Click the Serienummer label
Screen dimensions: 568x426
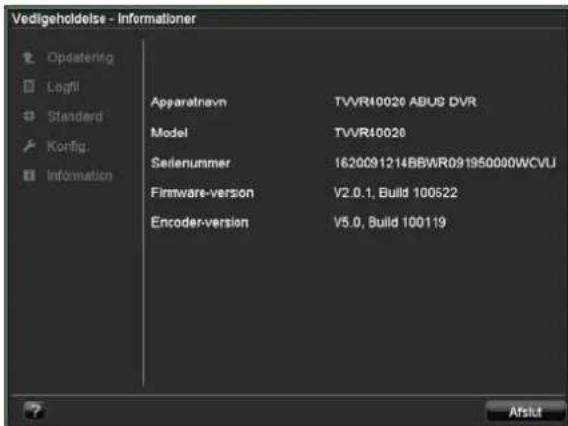(x=191, y=163)
